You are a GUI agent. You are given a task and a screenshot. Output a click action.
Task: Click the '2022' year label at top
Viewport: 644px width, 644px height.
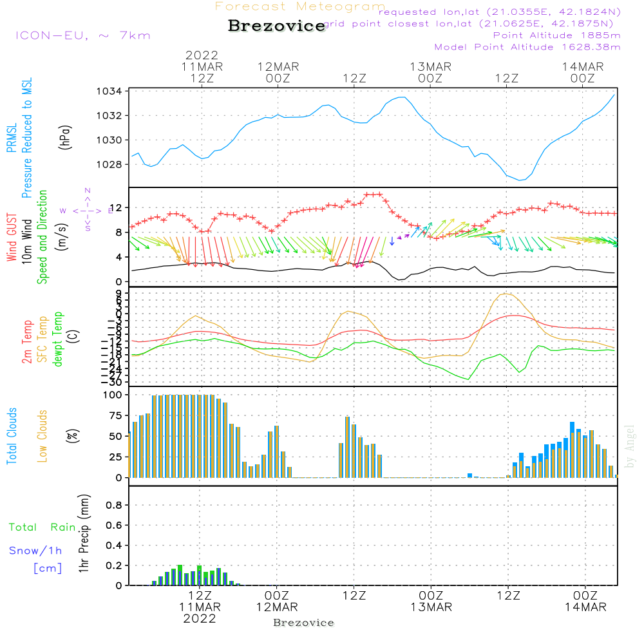click(x=202, y=55)
